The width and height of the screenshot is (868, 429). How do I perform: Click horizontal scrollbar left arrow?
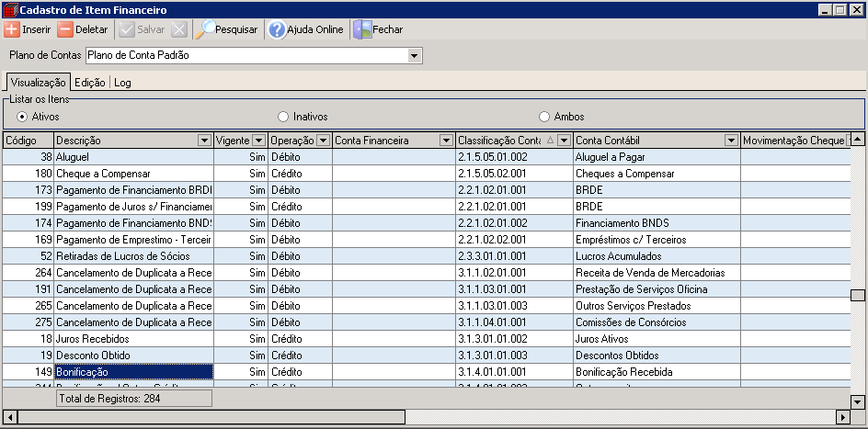10,416
